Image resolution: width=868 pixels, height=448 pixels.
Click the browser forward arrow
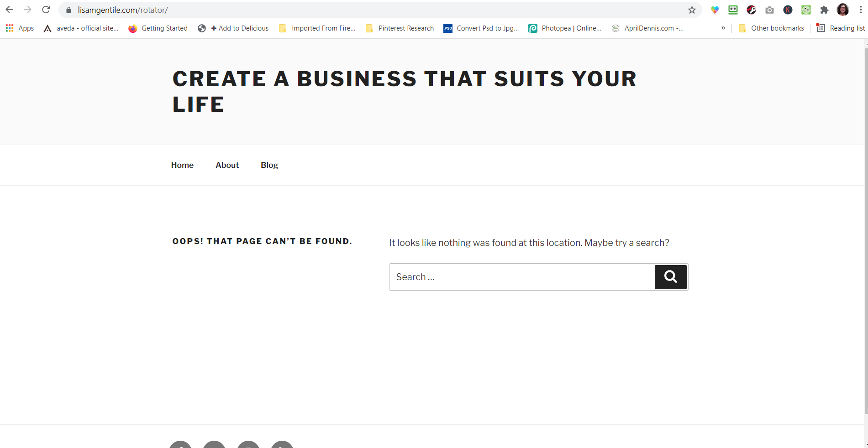[28, 10]
